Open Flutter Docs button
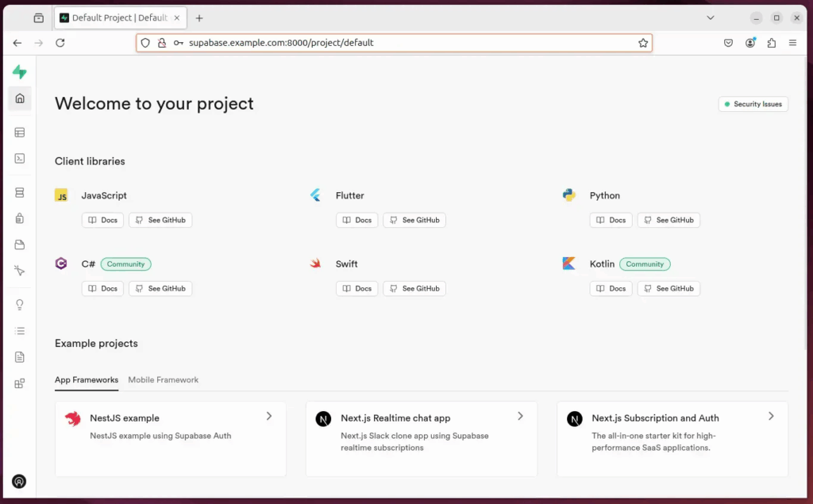813x504 pixels. (356, 221)
